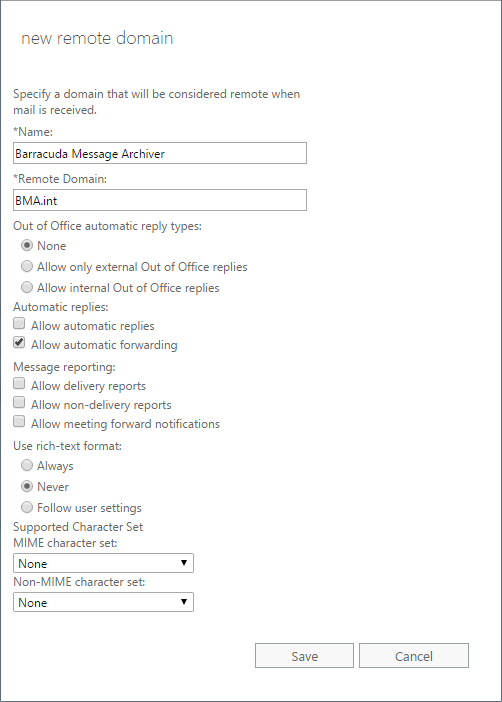Viewport: 502px width, 702px height.
Task: Open the Non-MIME character set dropdown
Action: pyautogui.click(x=103, y=602)
